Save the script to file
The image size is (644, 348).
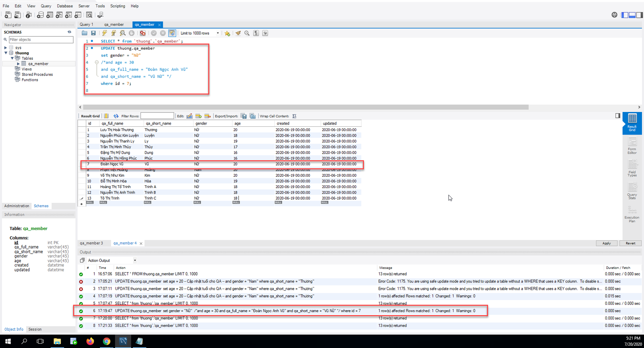[93, 33]
